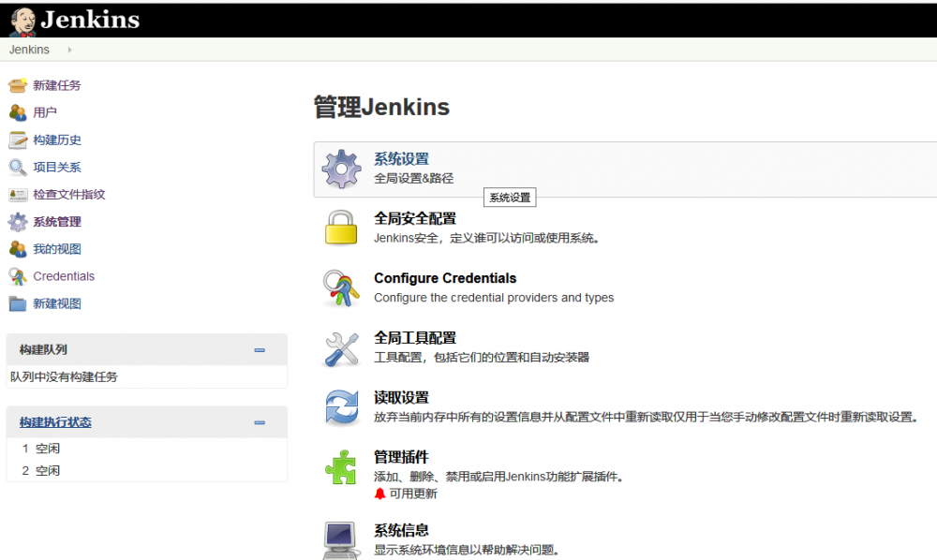Screen dimensions: 937x560
Task: Click the 全局工具配置 wrench icon
Action: pyautogui.click(x=341, y=347)
